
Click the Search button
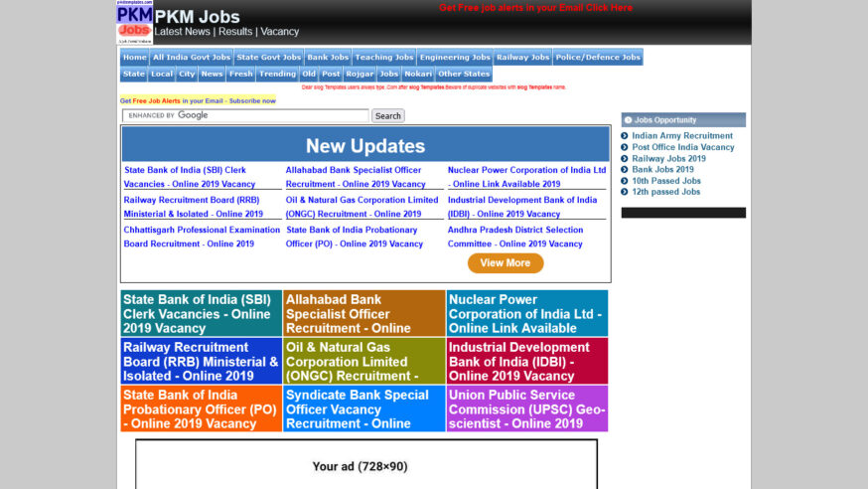coord(387,115)
